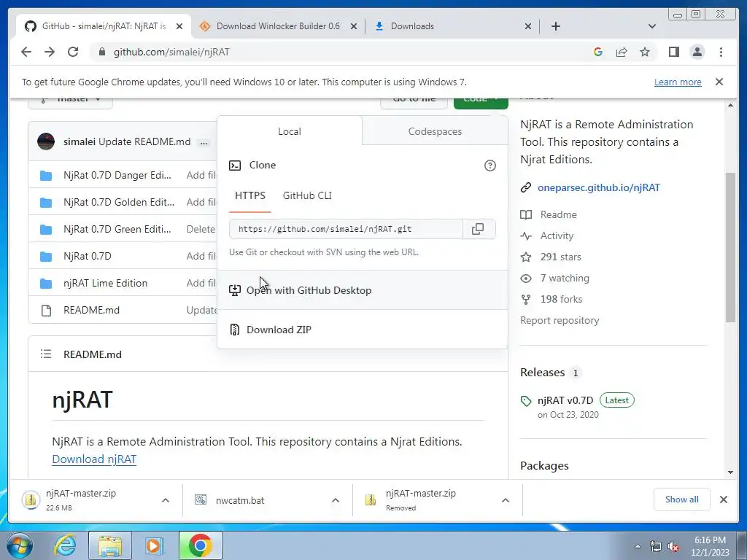Click the address bar URL
Screen dimensions: 747x560
pos(171,52)
